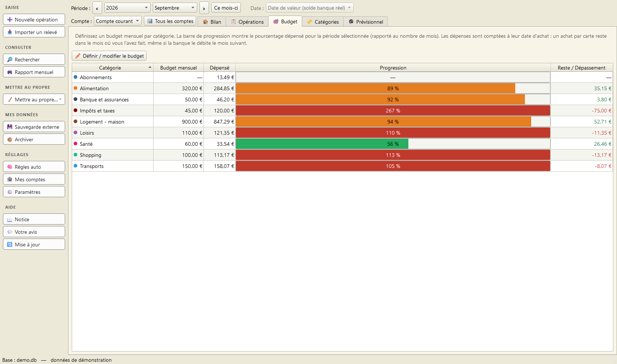
Task: Advance to the next period
Action: point(204,8)
